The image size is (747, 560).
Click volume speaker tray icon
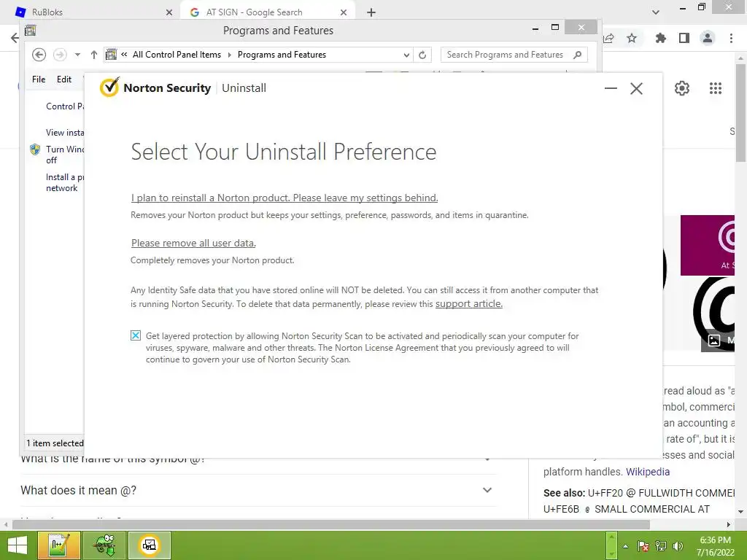point(678,546)
